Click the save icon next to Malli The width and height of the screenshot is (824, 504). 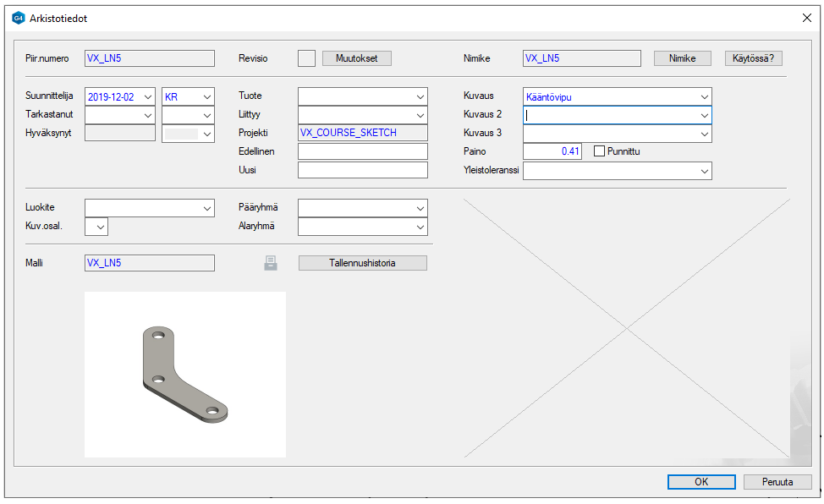click(271, 263)
